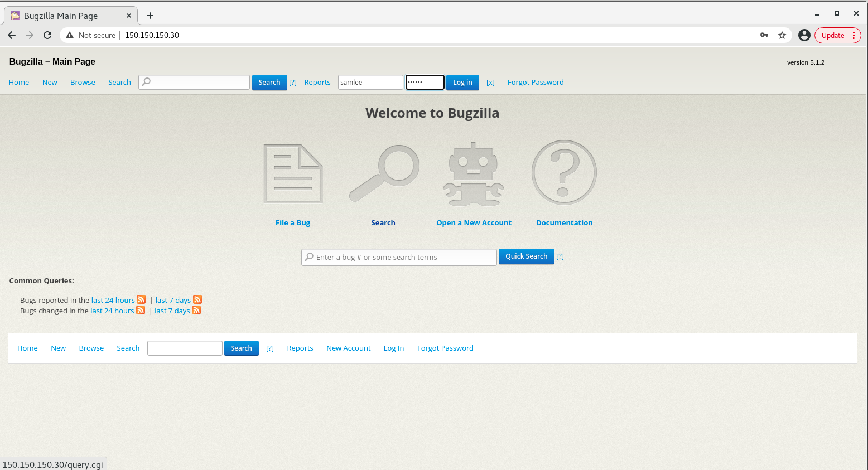Click the address bar URL 150.150.150.30
Image resolution: width=868 pixels, height=470 pixels.
tap(152, 35)
